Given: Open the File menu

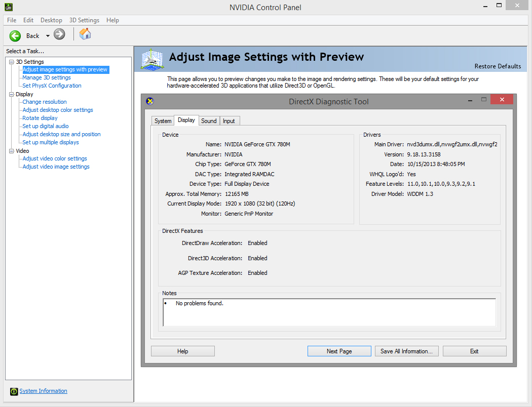Looking at the screenshot, I should click(x=12, y=20).
